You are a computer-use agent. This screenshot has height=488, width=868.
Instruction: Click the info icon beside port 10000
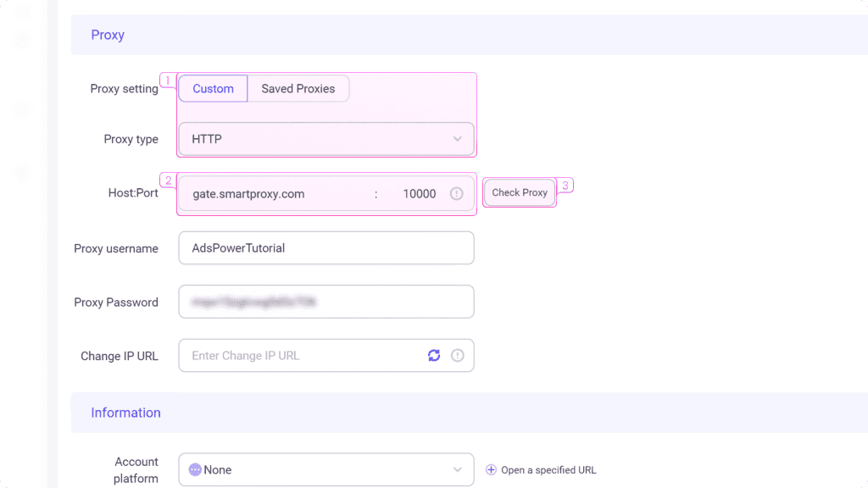coord(457,194)
